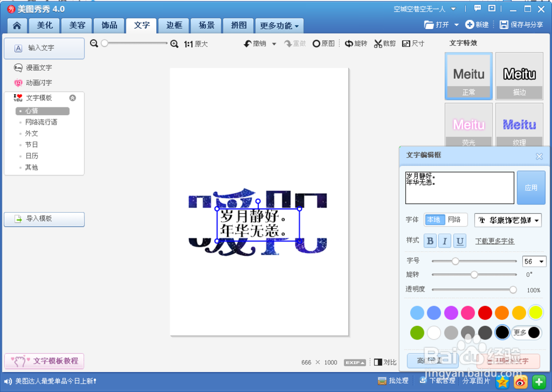Toggle italic I style

pos(444,241)
